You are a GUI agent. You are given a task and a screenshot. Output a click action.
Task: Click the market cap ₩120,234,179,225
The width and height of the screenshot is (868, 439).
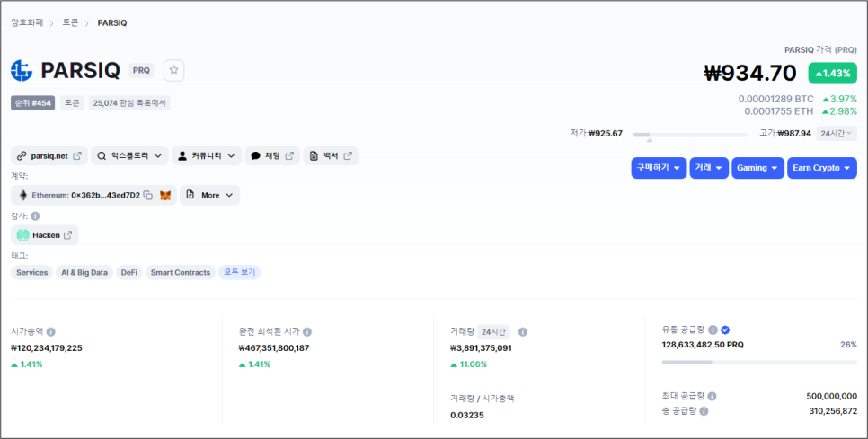coord(47,348)
